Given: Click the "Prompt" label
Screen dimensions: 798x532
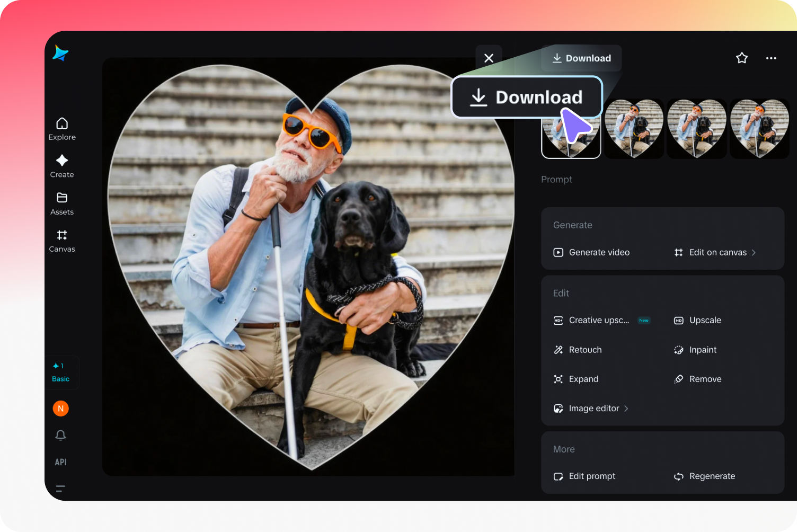Looking at the screenshot, I should tap(556, 180).
